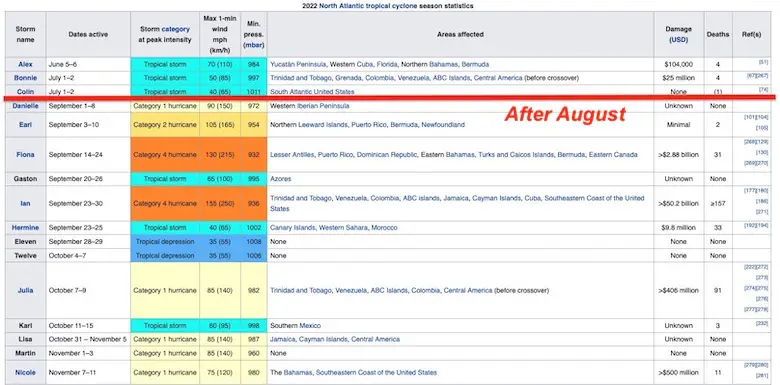Screen dimensions: 780x385
Task: Open the Colin storm link
Action: [x=25, y=92]
